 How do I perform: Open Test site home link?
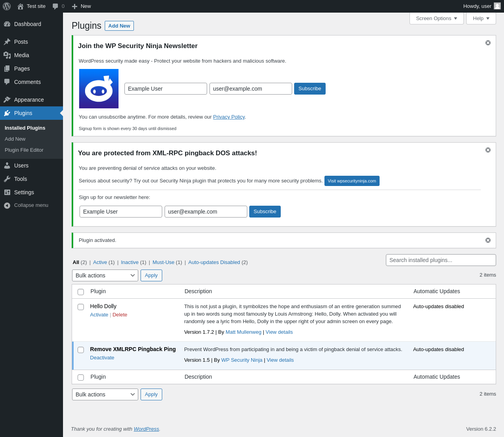pyautogui.click(x=31, y=6)
